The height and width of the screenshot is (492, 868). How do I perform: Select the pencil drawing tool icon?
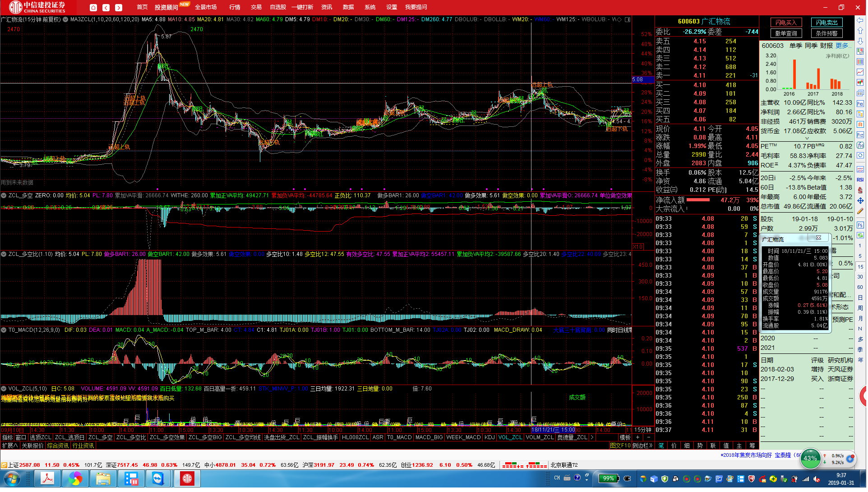860,211
